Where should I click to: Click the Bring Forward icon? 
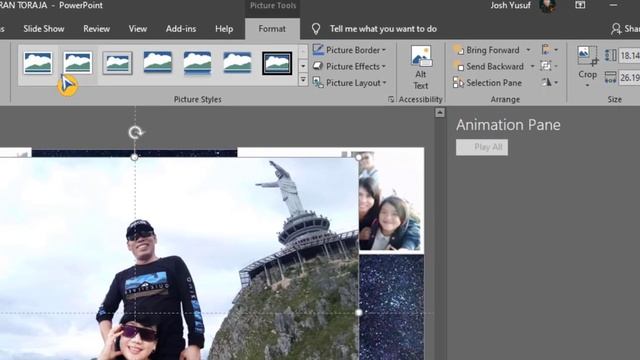(458, 50)
